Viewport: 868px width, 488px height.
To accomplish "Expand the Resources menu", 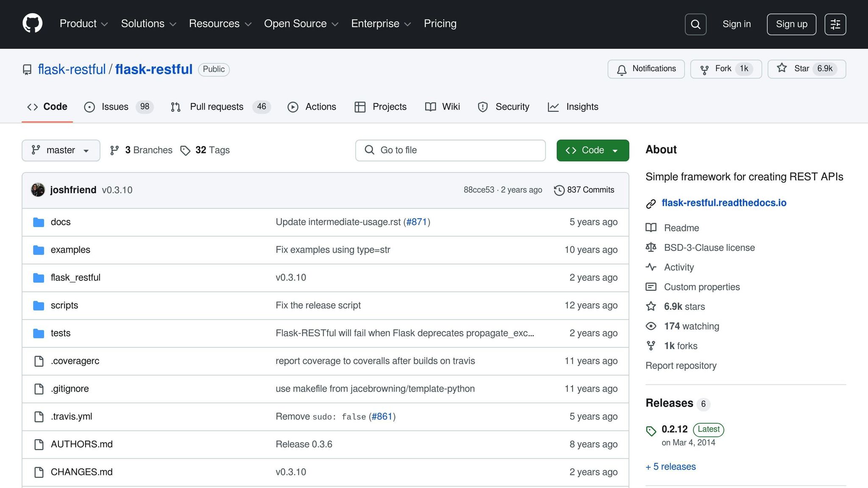I will tap(220, 24).
